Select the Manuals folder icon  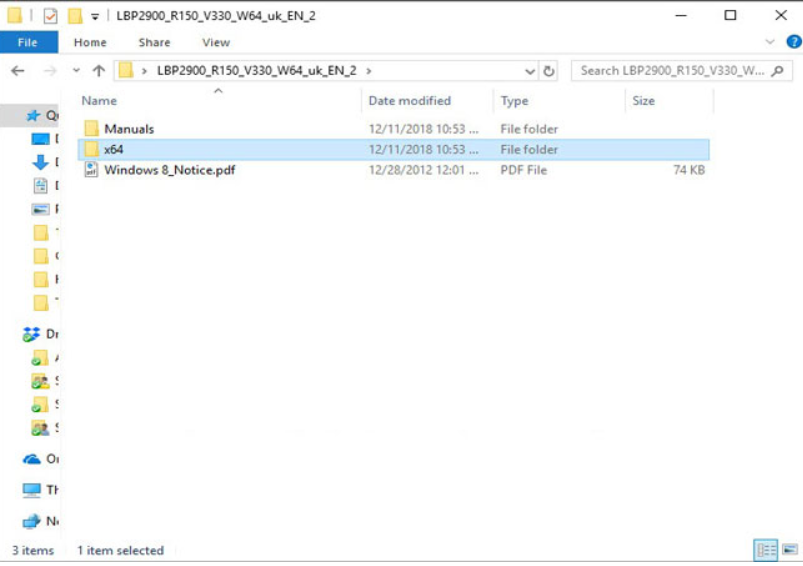[92, 129]
